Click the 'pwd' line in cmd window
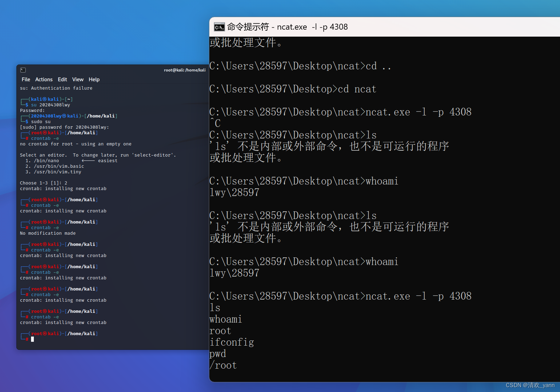 (218, 354)
